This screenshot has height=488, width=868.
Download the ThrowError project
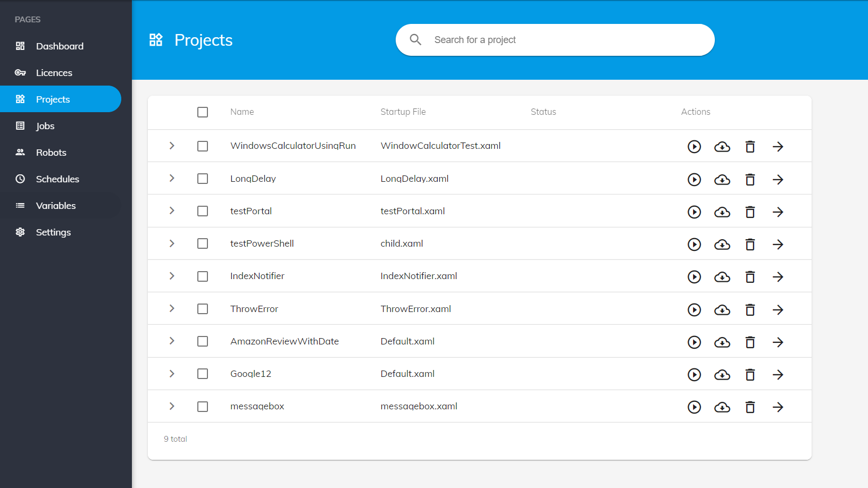point(722,310)
